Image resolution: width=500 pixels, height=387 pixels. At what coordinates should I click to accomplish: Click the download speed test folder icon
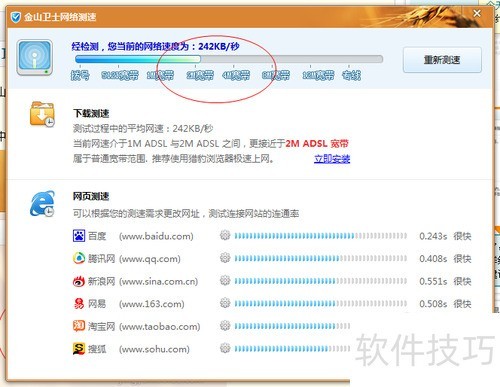(42, 114)
